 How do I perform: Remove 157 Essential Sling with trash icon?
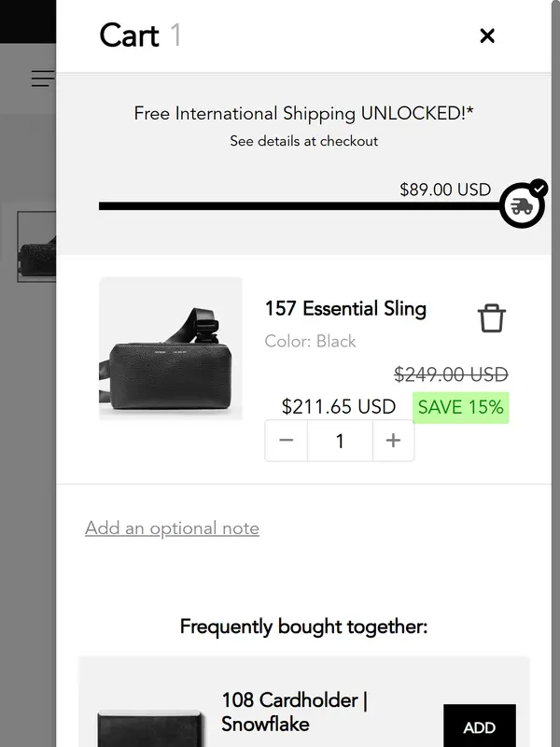click(492, 318)
